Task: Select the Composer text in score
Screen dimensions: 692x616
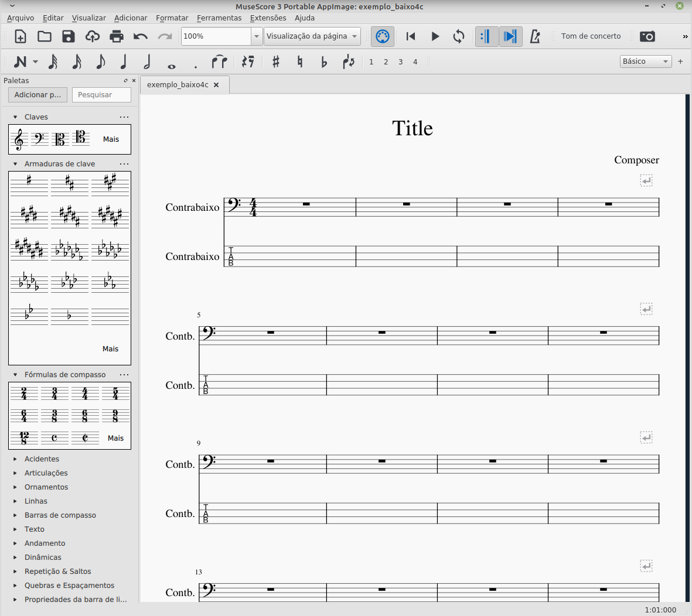Action: click(636, 160)
